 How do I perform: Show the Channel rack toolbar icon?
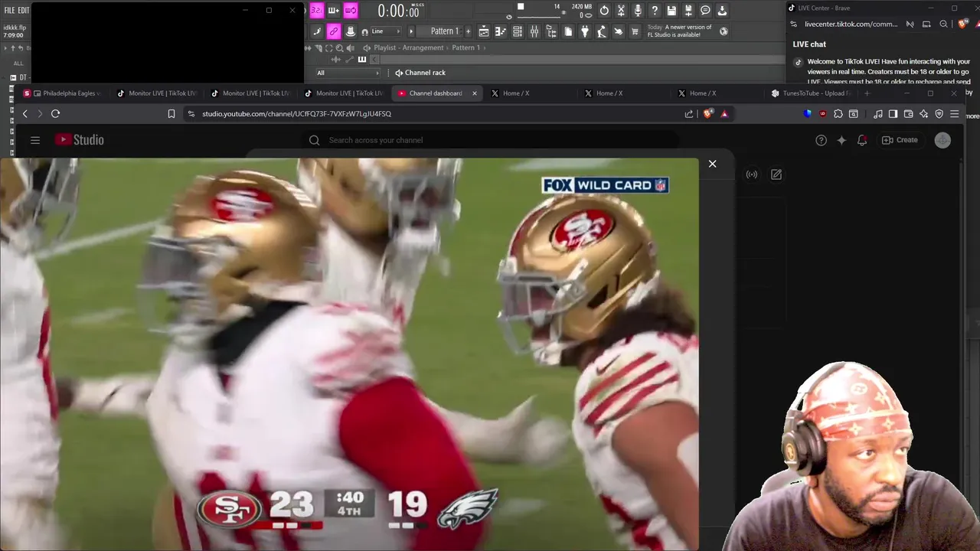518,31
